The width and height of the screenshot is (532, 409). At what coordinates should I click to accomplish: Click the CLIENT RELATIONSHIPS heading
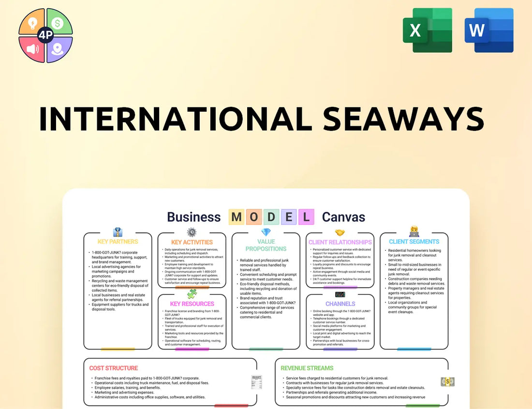(x=340, y=242)
